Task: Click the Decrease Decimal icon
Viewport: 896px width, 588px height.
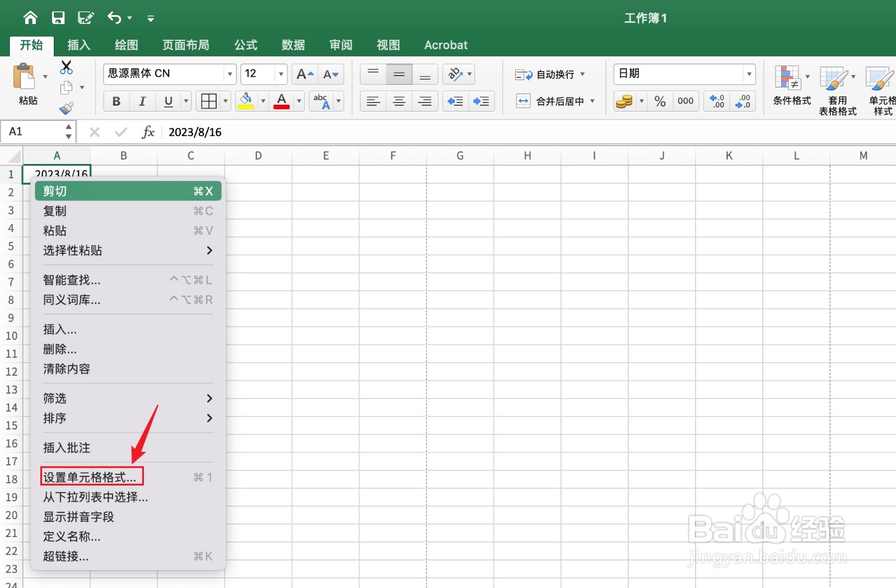Action: 743,101
